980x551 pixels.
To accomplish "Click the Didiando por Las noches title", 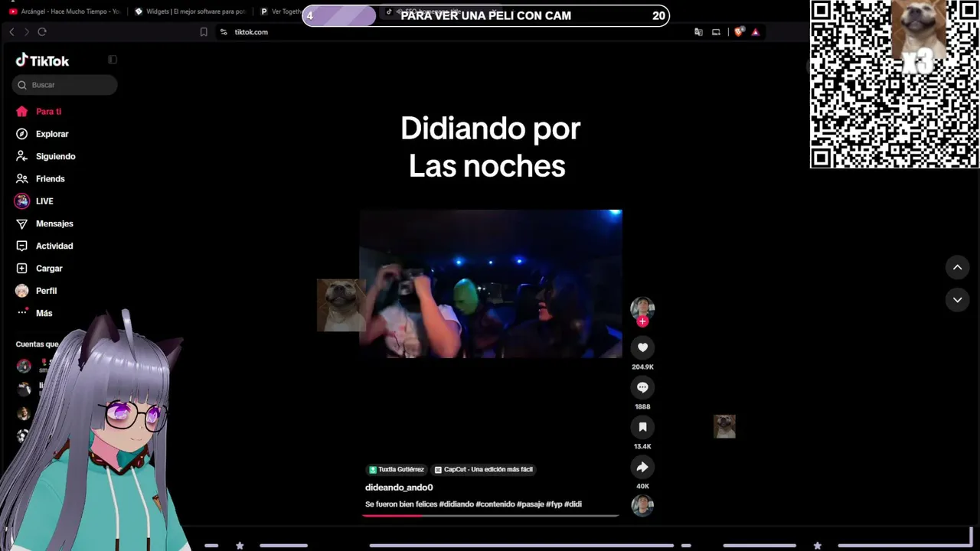I will coord(490,147).
